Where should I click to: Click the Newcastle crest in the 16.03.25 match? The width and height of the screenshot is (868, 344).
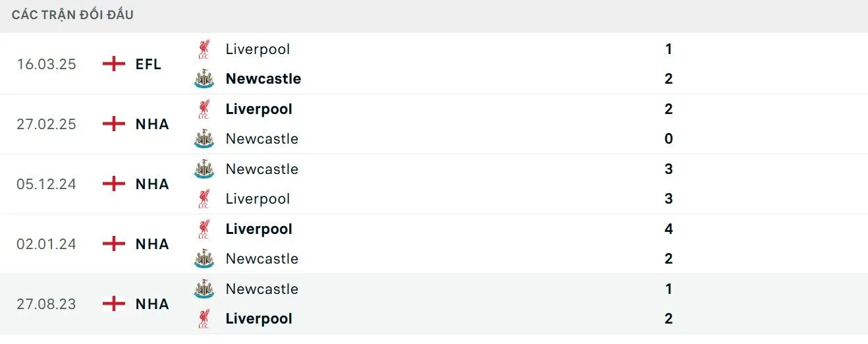[x=204, y=79]
